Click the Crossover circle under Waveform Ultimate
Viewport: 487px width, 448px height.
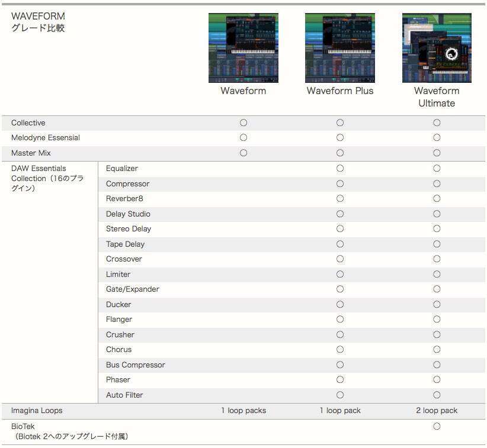point(437,259)
